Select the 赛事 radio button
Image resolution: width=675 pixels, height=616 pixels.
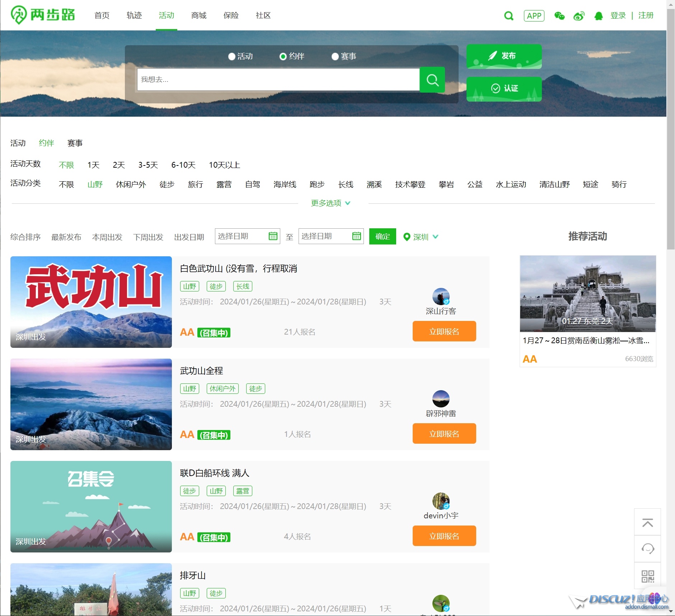point(335,57)
